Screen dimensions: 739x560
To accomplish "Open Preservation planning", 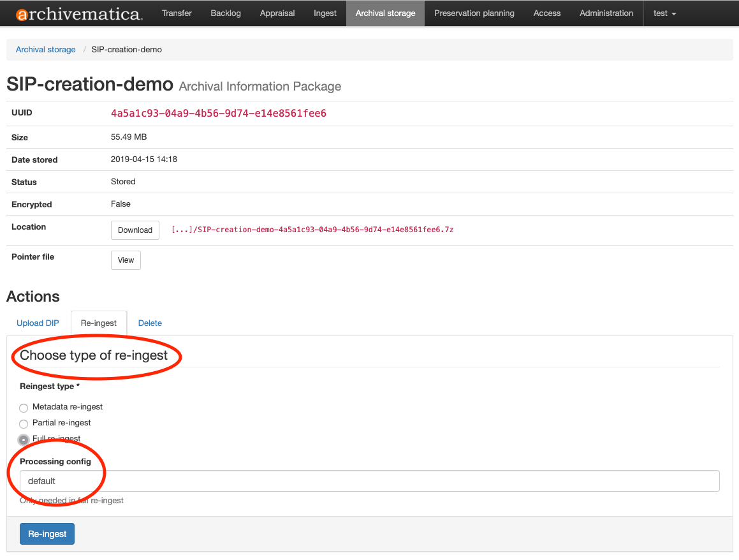I will click(x=474, y=13).
